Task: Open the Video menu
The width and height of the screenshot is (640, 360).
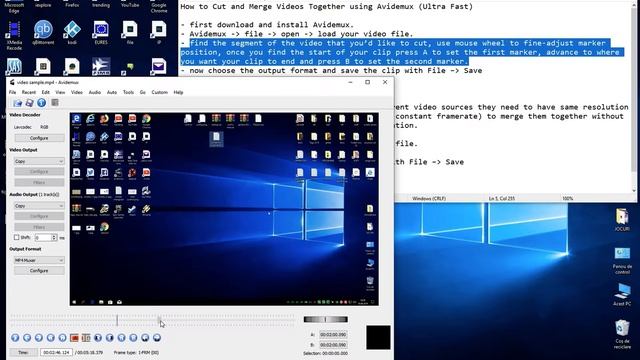Action: (77, 92)
